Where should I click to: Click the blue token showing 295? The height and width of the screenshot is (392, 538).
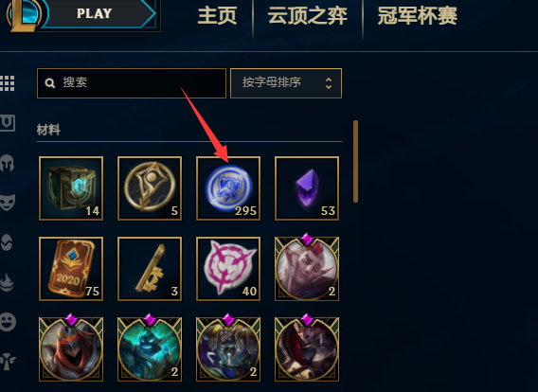coord(228,188)
